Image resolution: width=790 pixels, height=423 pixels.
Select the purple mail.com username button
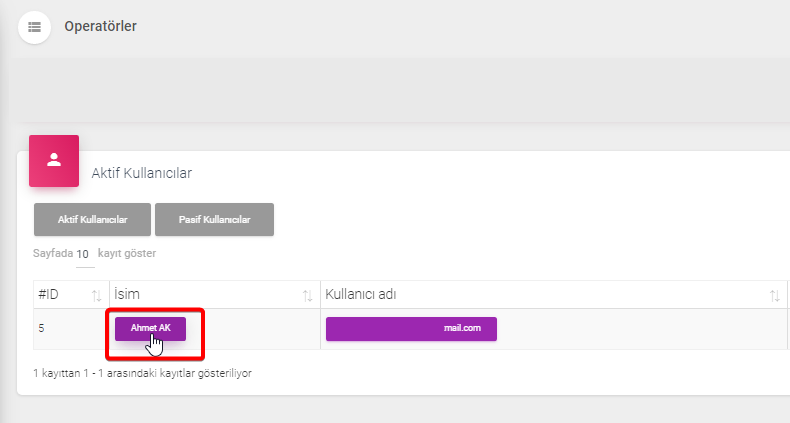pos(411,328)
